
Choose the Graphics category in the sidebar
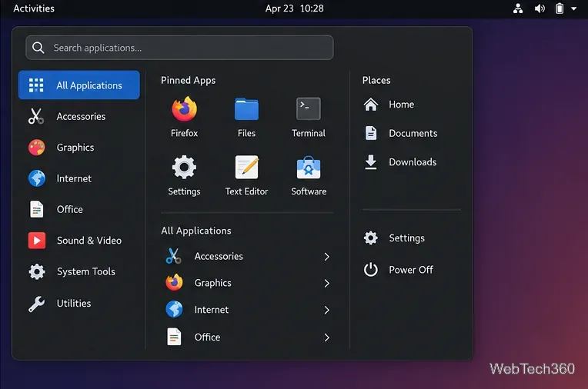(79, 148)
